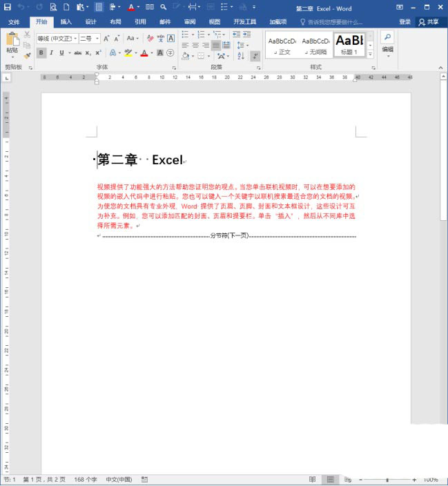Open the Change Case Aa dropdown

click(x=133, y=39)
